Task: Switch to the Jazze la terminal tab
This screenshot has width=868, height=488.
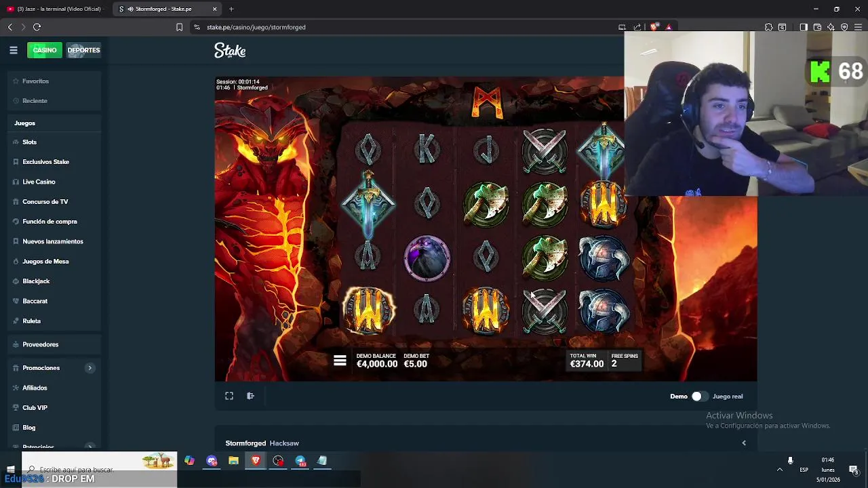Action: click(x=56, y=9)
